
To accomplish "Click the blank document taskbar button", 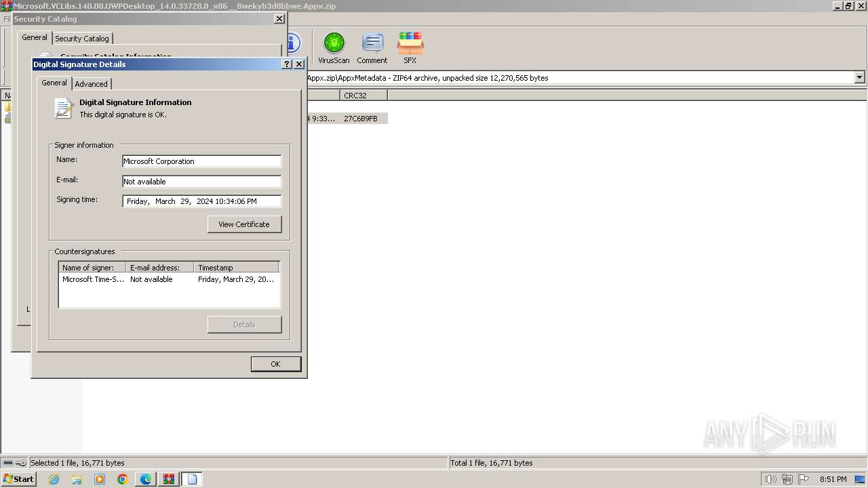I will click(x=192, y=479).
